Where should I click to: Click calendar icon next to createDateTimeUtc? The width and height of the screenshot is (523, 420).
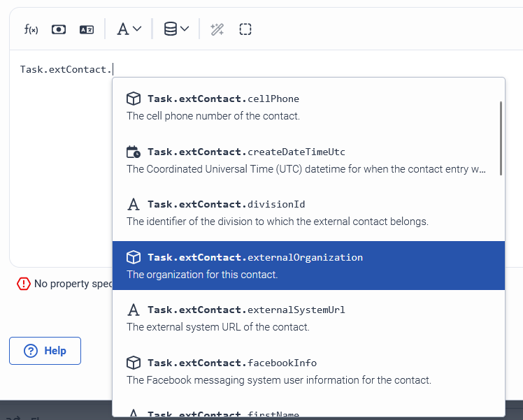tap(133, 152)
